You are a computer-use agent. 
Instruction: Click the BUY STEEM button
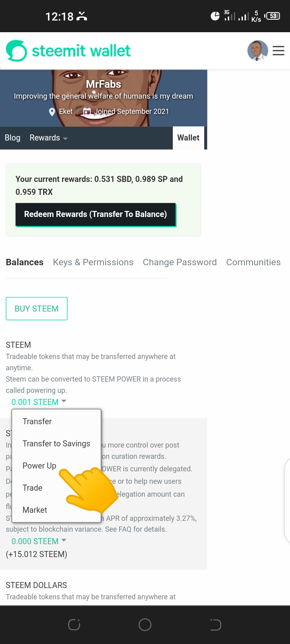coord(37,309)
